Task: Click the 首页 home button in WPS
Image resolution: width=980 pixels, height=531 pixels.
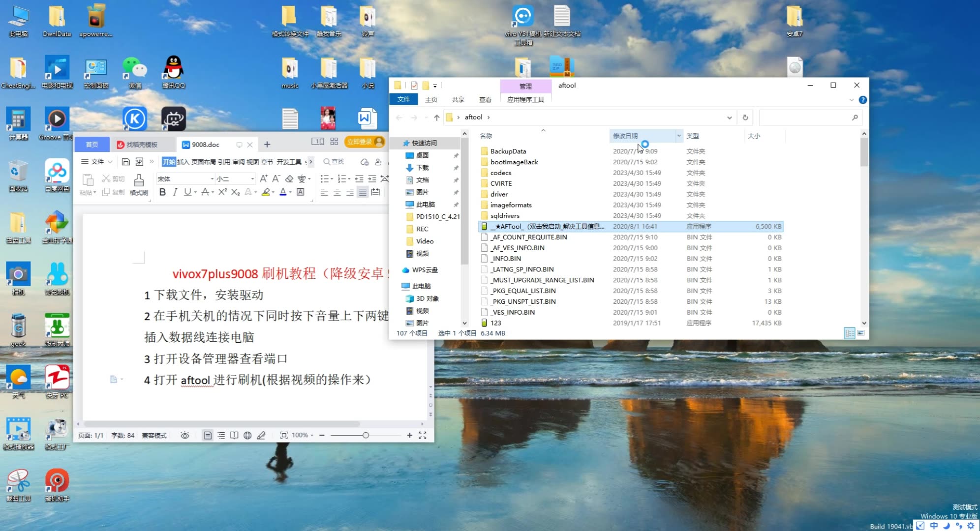Action: coord(92,145)
